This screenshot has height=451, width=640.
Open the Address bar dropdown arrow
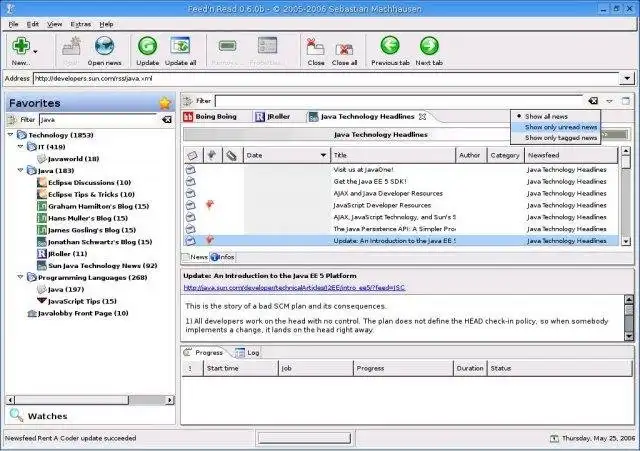pyautogui.click(x=627, y=78)
